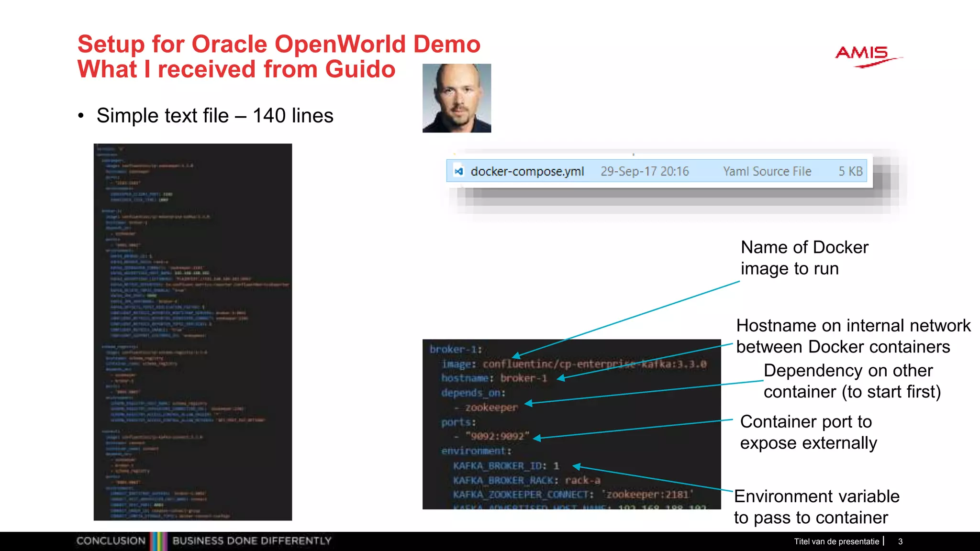The image size is (980, 551).
Task: Click the port mapping "9092:9092"
Action: [x=498, y=436]
